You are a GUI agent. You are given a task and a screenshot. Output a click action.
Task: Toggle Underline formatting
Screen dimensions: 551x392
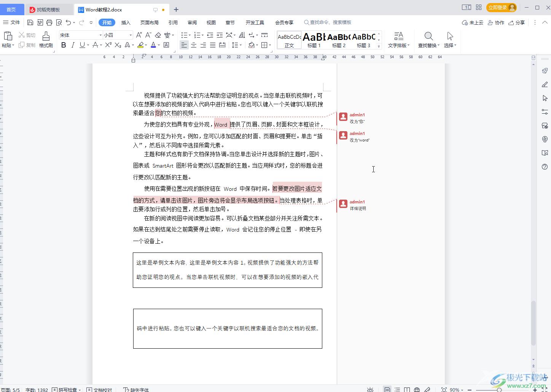coord(82,45)
